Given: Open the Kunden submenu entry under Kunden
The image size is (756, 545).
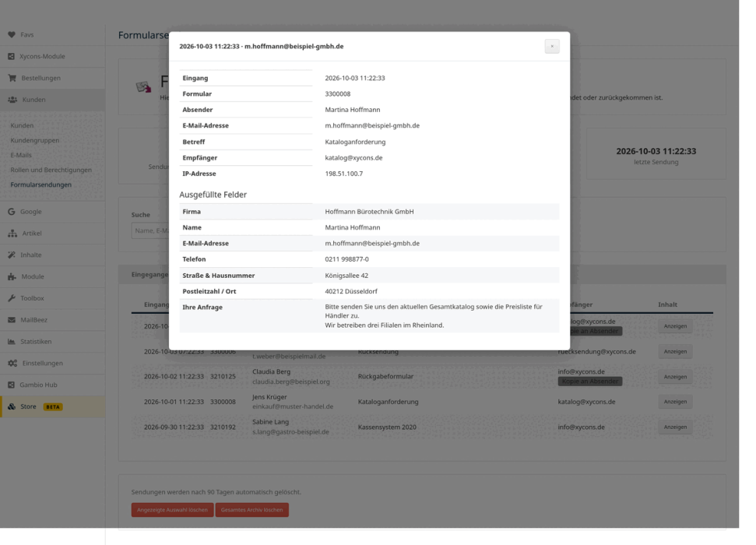Looking at the screenshot, I should point(22,125).
